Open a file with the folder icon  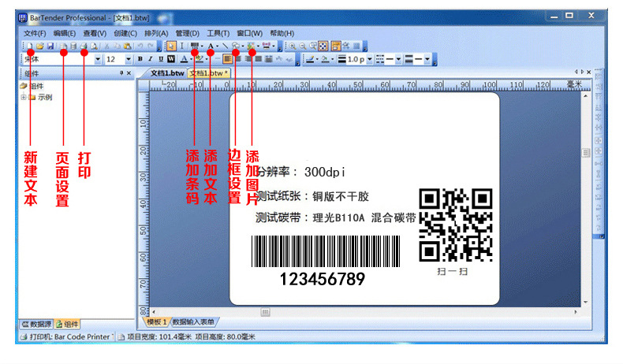40,46
